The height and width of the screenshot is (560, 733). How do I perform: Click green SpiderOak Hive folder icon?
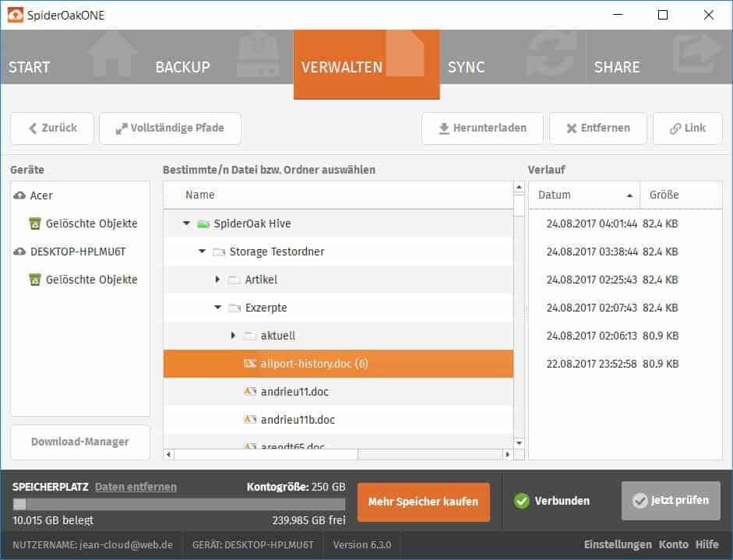(203, 224)
